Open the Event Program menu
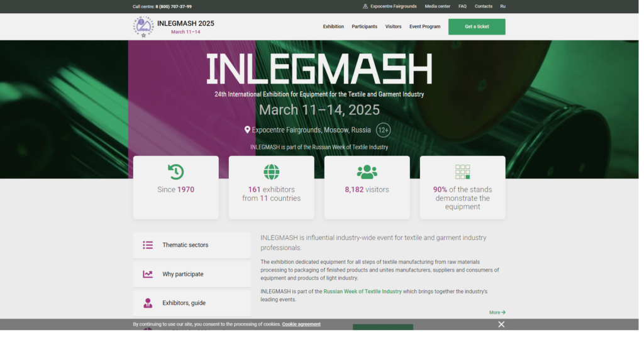The image size is (644, 362). pyautogui.click(x=425, y=26)
